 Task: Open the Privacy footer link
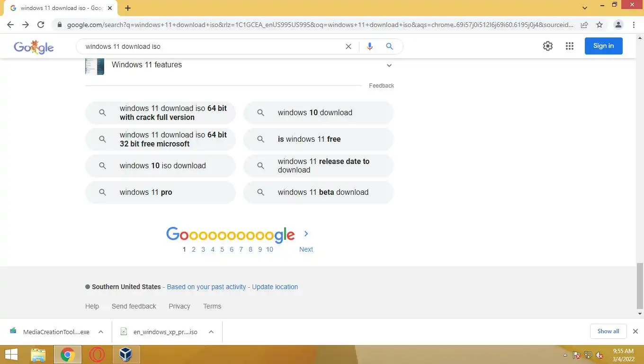click(179, 306)
